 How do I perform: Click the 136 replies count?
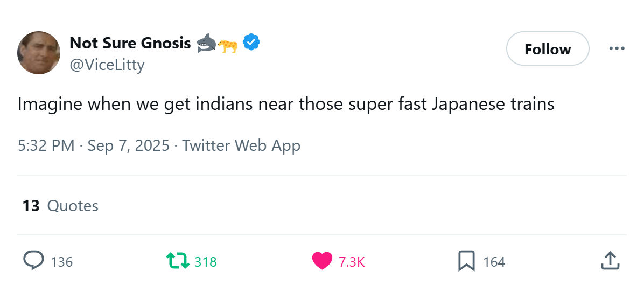tap(61, 262)
